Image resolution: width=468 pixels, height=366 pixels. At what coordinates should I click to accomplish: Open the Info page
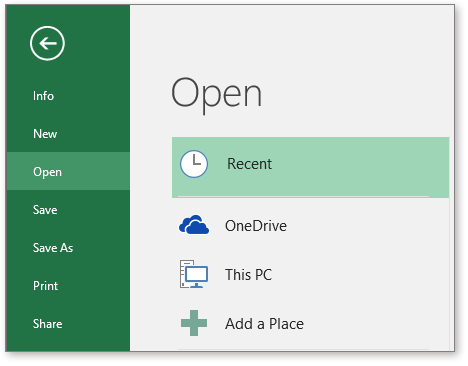(68, 96)
